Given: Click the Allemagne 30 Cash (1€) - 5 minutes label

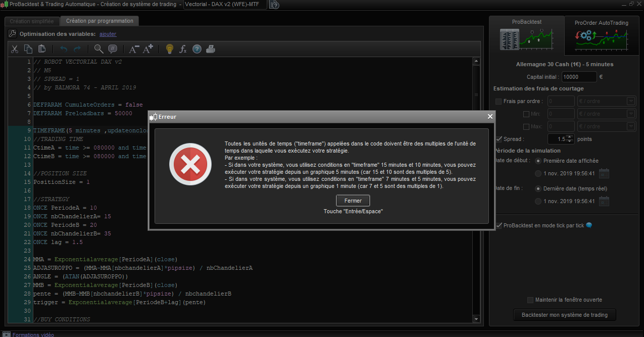Looking at the screenshot, I should click(x=565, y=64).
